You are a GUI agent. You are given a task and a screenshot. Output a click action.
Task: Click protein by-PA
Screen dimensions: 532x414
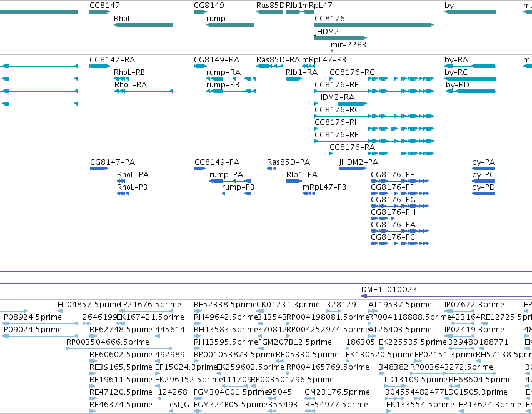(483, 162)
